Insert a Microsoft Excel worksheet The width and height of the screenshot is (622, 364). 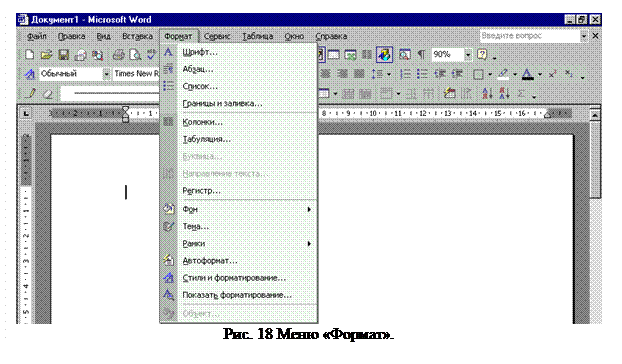(350, 54)
